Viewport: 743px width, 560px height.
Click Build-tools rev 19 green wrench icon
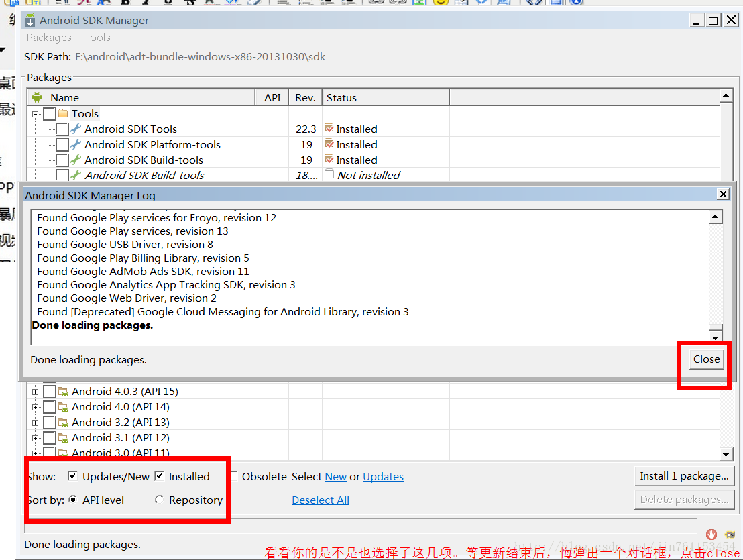(76, 160)
